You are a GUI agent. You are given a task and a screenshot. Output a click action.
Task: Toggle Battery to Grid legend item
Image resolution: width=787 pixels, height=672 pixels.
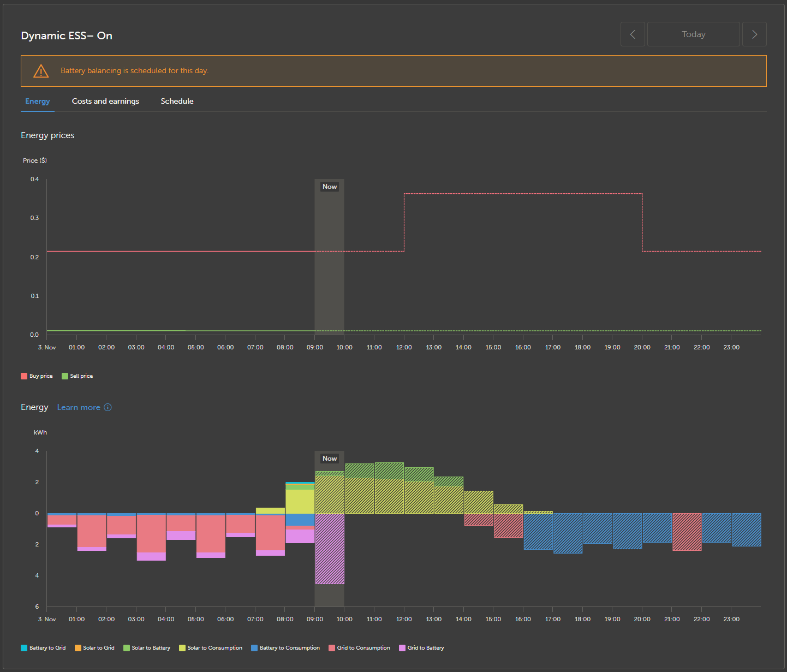tap(43, 648)
